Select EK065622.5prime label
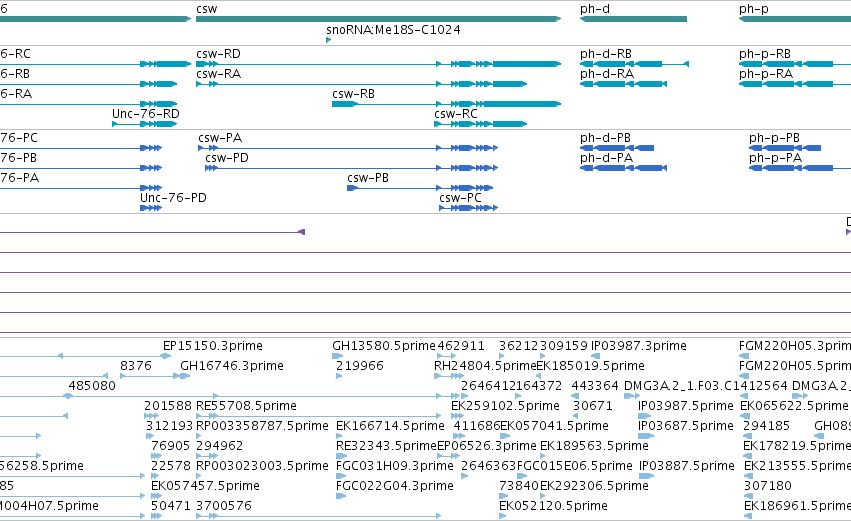The height and width of the screenshot is (521, 851). click(x=794, y=406)
